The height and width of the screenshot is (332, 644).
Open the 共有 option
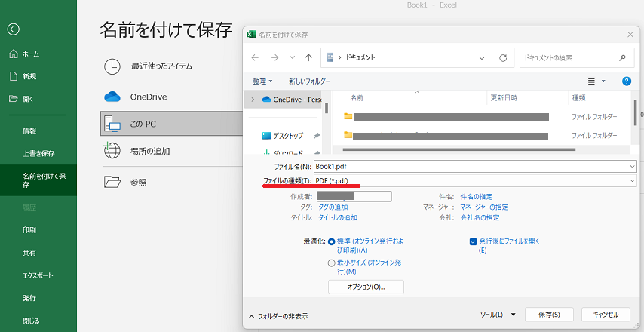tap(29, 253)
